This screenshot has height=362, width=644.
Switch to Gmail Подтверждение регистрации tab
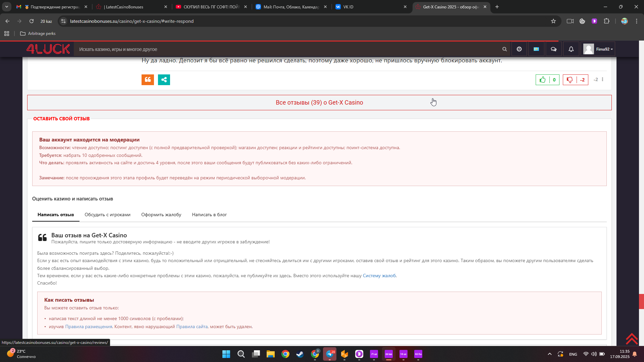(52, 7)
